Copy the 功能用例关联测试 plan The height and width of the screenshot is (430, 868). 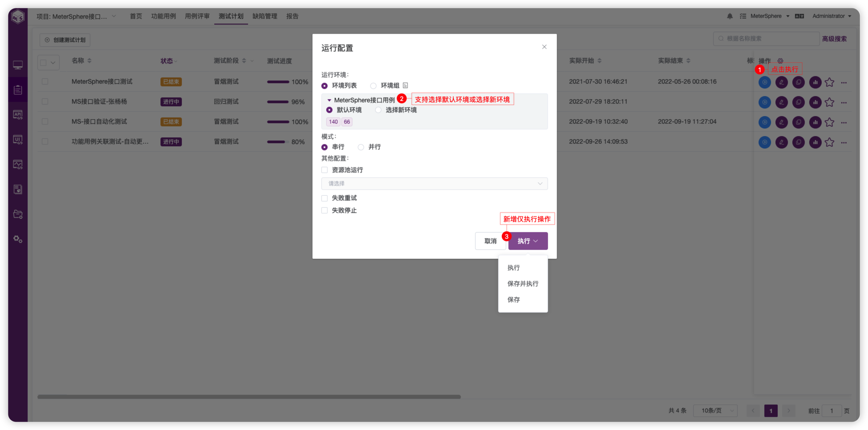799,142
